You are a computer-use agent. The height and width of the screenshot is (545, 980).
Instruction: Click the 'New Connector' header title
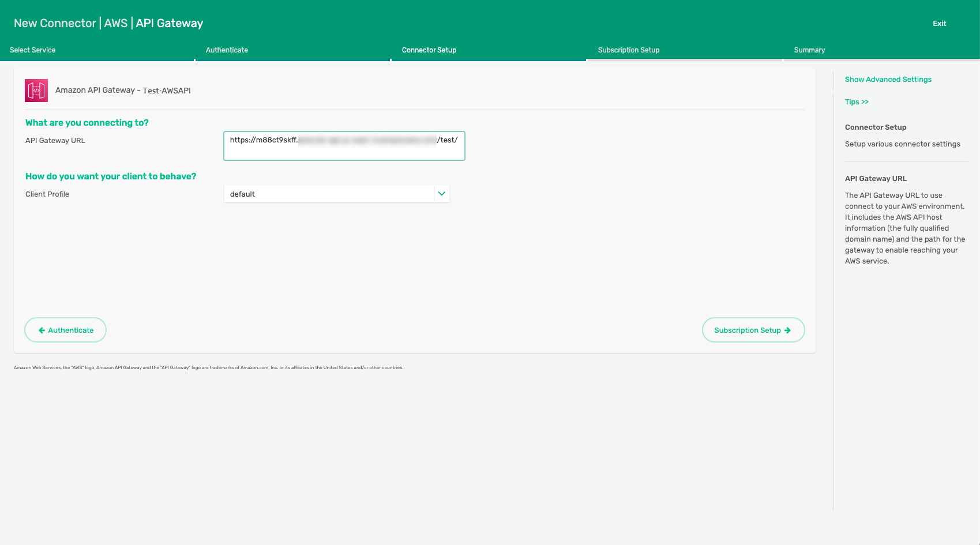point(55,23)
